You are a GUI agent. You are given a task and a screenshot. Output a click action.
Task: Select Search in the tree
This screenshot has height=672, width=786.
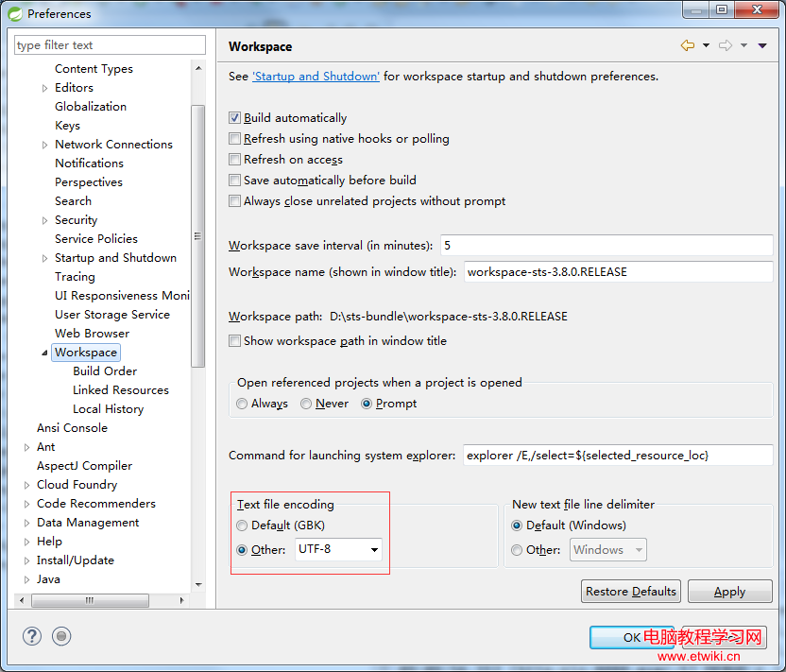click(x=73, y=201)
